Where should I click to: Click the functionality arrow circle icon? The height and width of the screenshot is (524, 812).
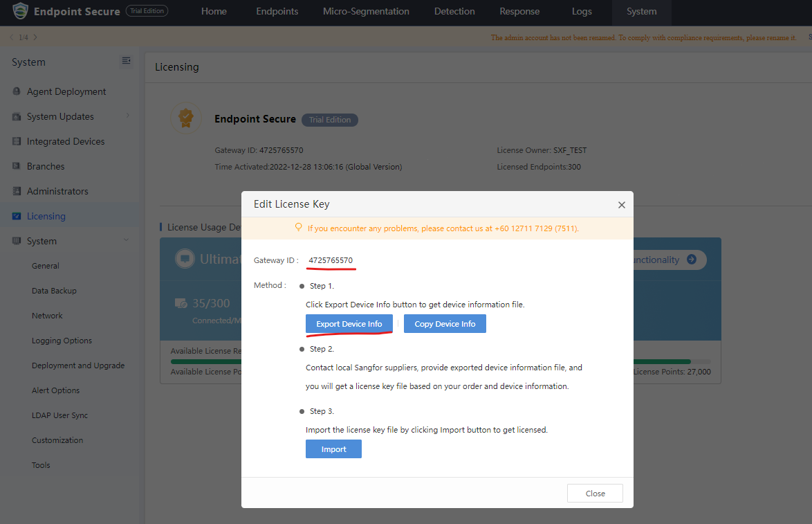point(692,259)
